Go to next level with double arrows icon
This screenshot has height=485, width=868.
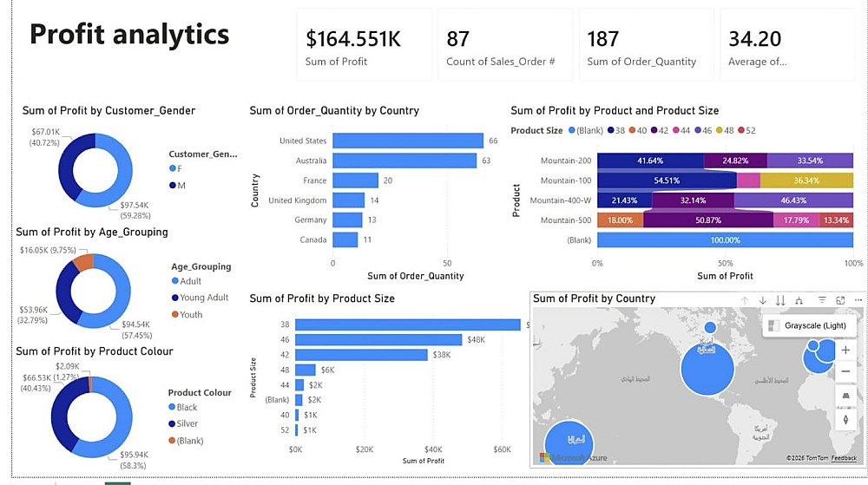click(780, 300)
